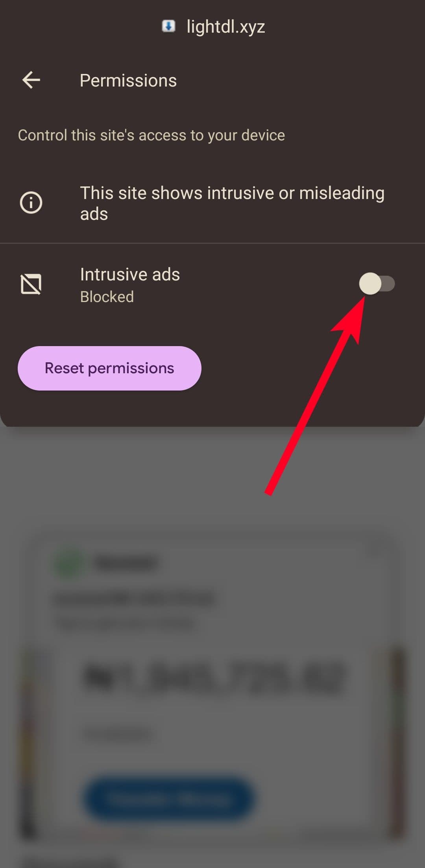Tap the blurred green avatar in background card
This screenshot has height=868, width=425.
coord(68,563)
